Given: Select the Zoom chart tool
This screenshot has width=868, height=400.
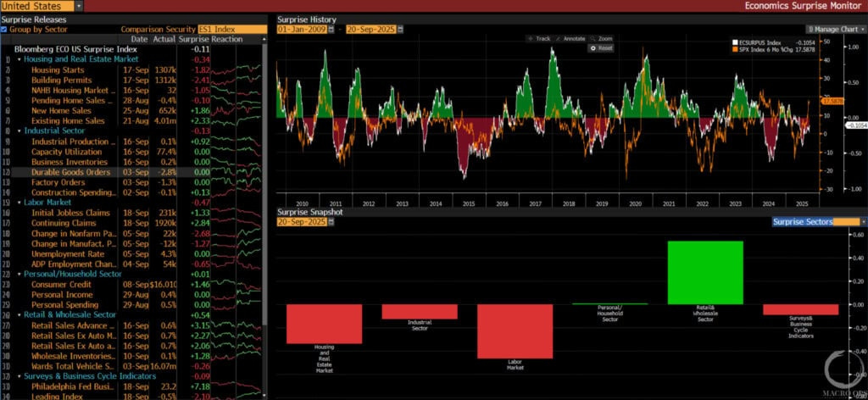Looking at the screenshot, I should pos(601,39).
